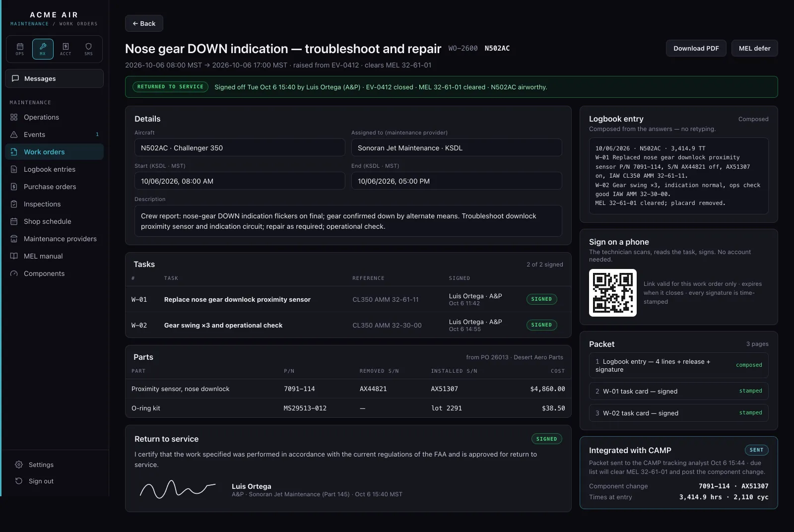794x532 pixels.
Task: Download the work order PDF
Action: 696,48
